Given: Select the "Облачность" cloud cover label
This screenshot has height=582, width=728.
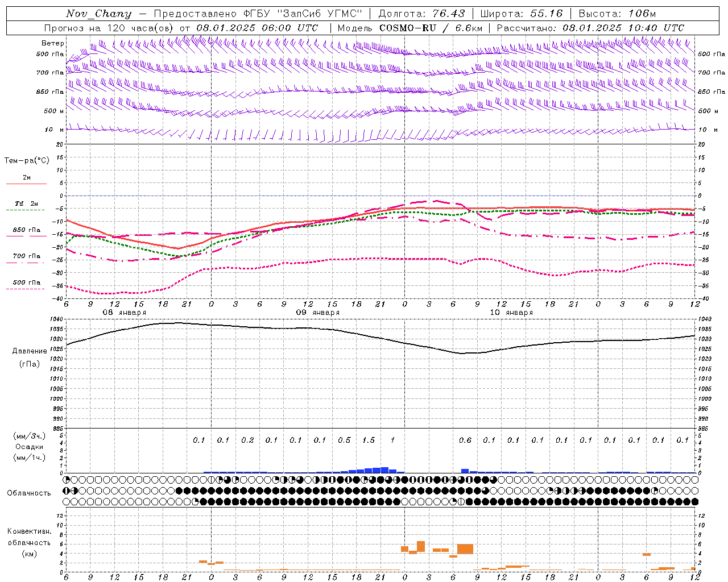Looking at the screenshot, I should (x=29, y=493).
